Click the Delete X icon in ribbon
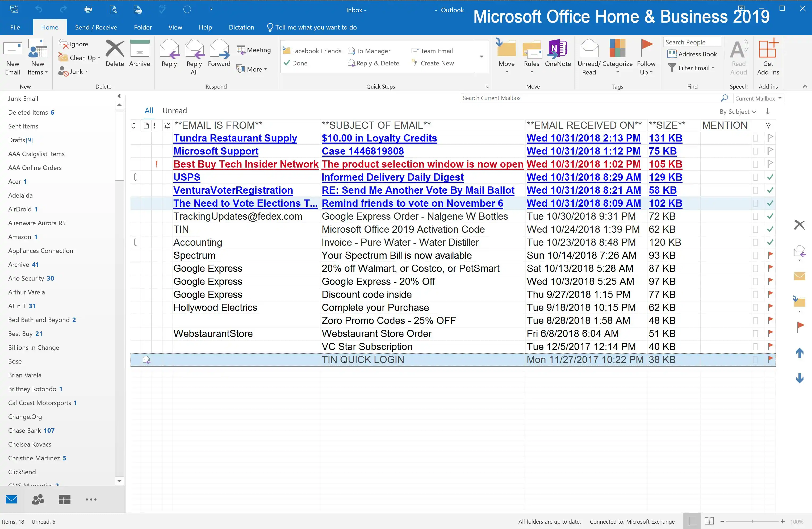812x529 pixels. click(115, 50)
